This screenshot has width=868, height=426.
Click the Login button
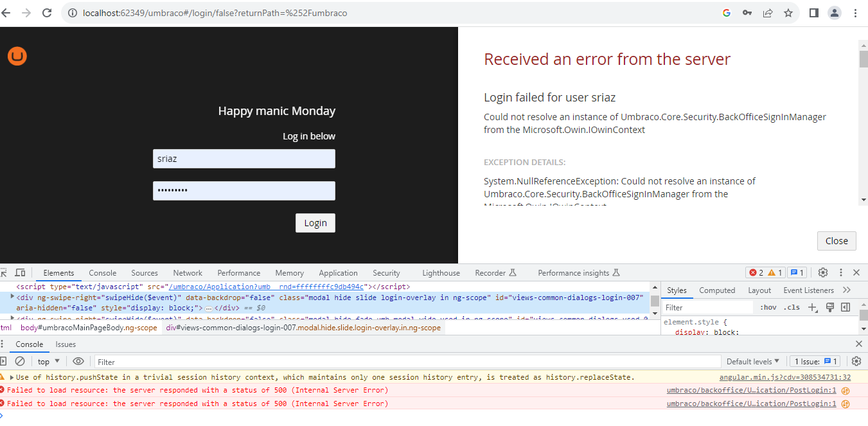click(315, 223)
